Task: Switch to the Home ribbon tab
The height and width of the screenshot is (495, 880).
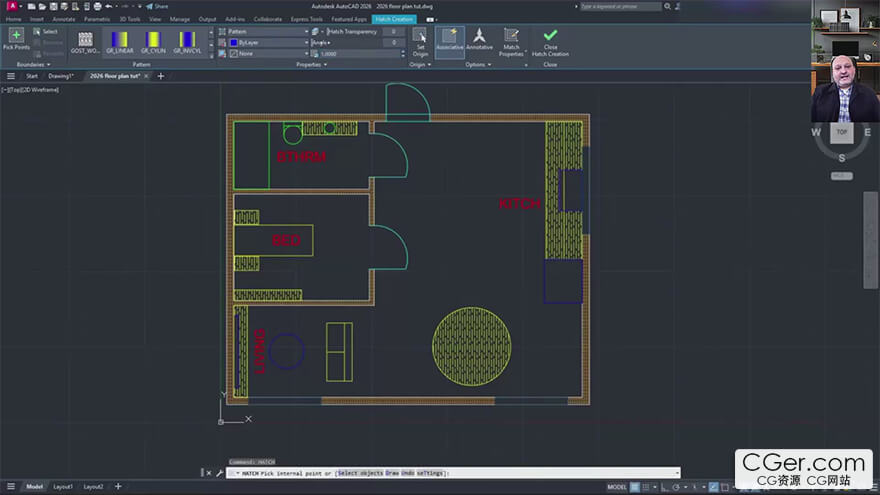Action: (x=13, y=19)
